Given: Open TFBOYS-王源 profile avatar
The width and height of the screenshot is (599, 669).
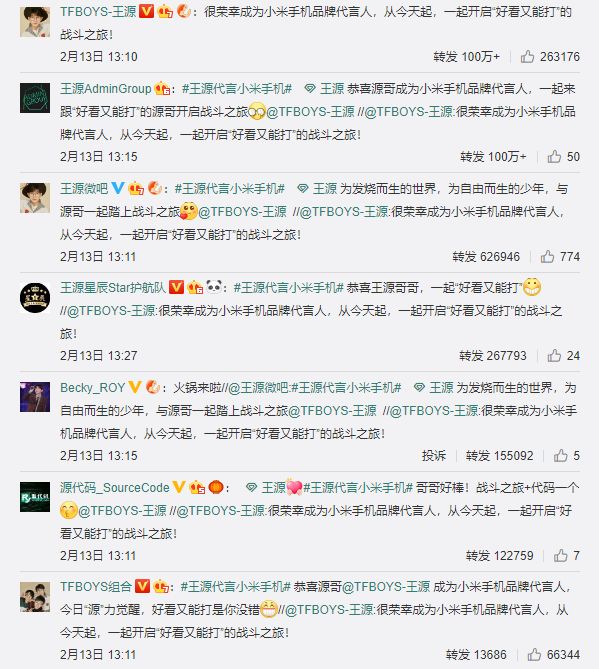Looking at the screenshot, I should 35,22.
